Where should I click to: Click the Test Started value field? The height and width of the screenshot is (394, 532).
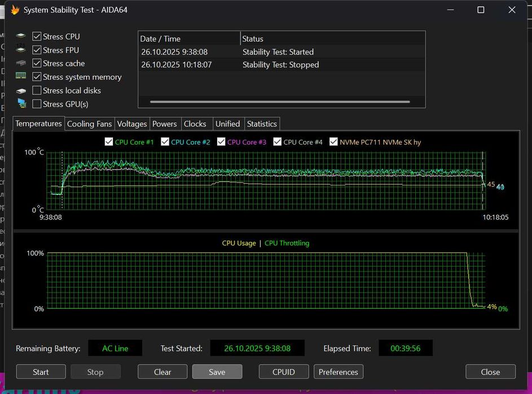click(257, 348)
